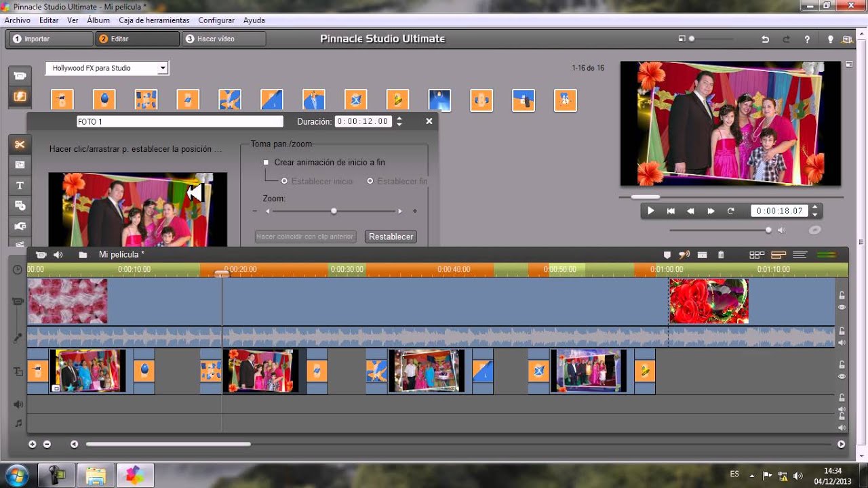868x488 pixels.
Task: Zoom out timeline with minus button
Action: click(x=47, y=444)
